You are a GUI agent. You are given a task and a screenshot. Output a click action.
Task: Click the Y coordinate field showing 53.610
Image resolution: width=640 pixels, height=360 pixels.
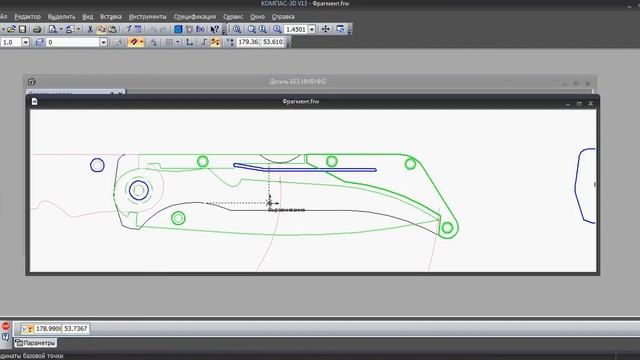coord(273,42)
